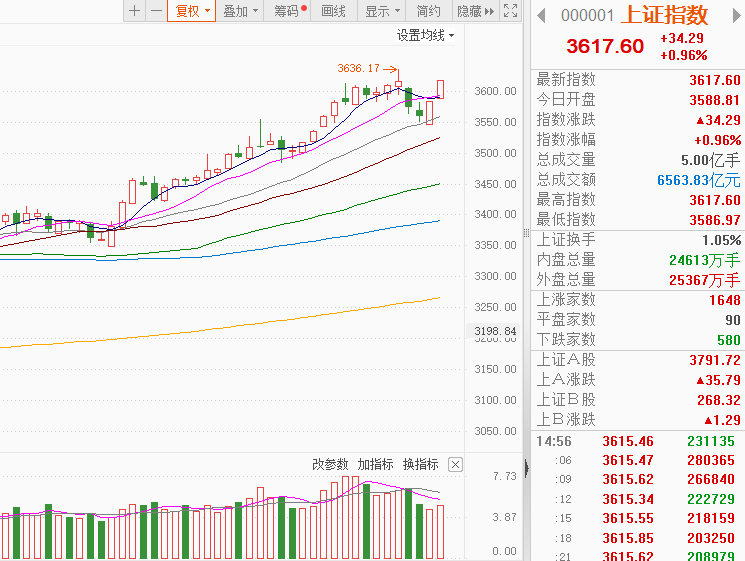Viewport: 745px width, 561px height.
Task: Click the 14:56 tick data row
Action: tap(637, 441)
